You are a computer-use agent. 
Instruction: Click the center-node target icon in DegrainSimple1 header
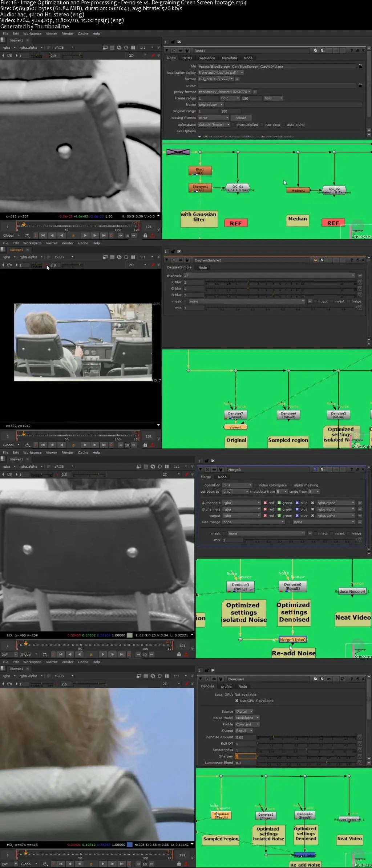pos(174,260)
